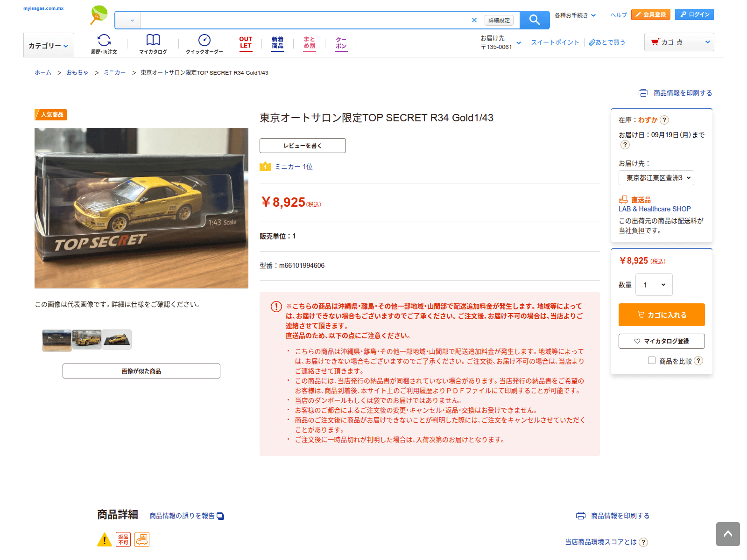Click the 会員登録 button
The height and width of the screenshot is (560, 747).
651,14
